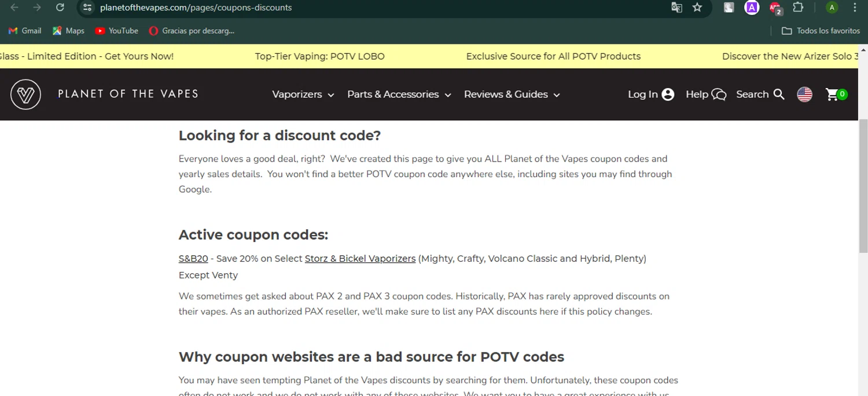
Task: Click the address bar URL
Action: [196, 8]
